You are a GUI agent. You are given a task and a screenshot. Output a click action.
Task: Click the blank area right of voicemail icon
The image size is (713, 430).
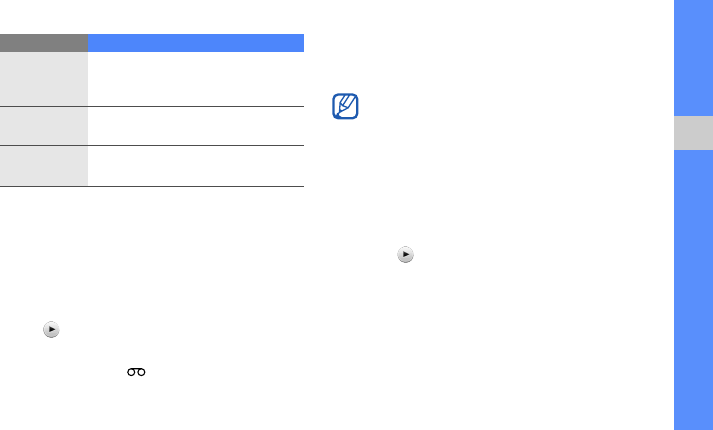click(x=220, y=372)
